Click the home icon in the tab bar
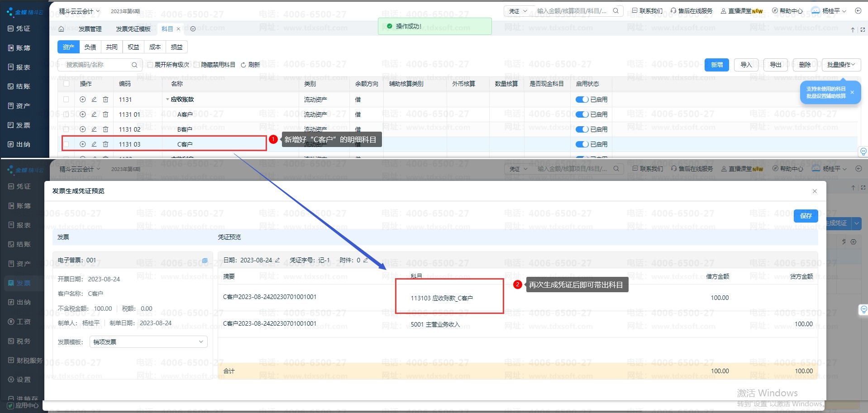Screen dimensions: 868x413 click(61, 29)
